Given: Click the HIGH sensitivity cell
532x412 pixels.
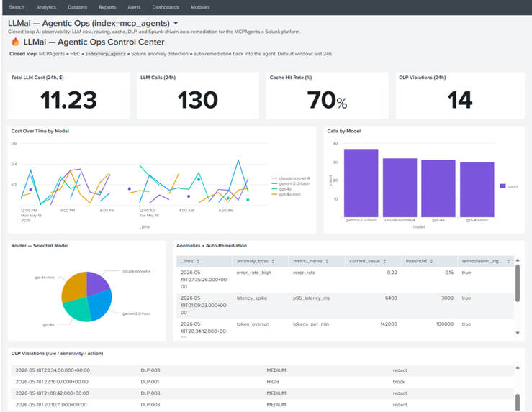Looking at the screenshot, I should tap(272, 382).
